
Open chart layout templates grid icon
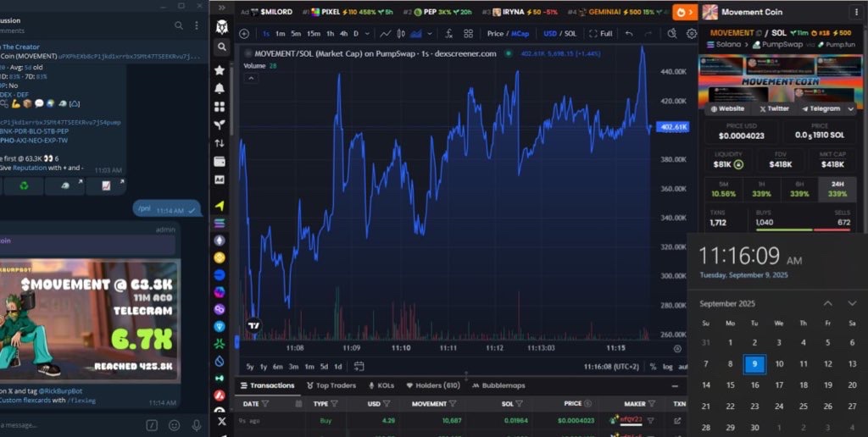(x=468, y=34)
